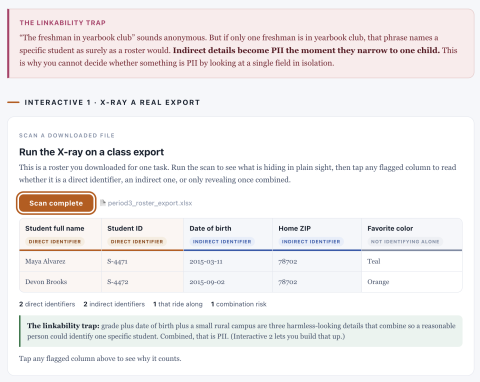Click the 2015-03-11 birth date cell
Screen dimensions: 480x382
click(228, 261)
